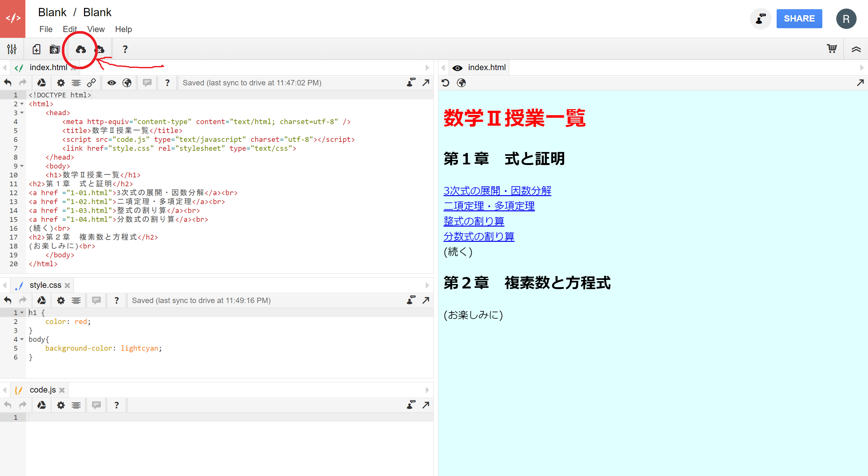Screen dimensions: 868x476
Task: Click the cloud cancel icon in main toolbar
Action: [99, 49]
